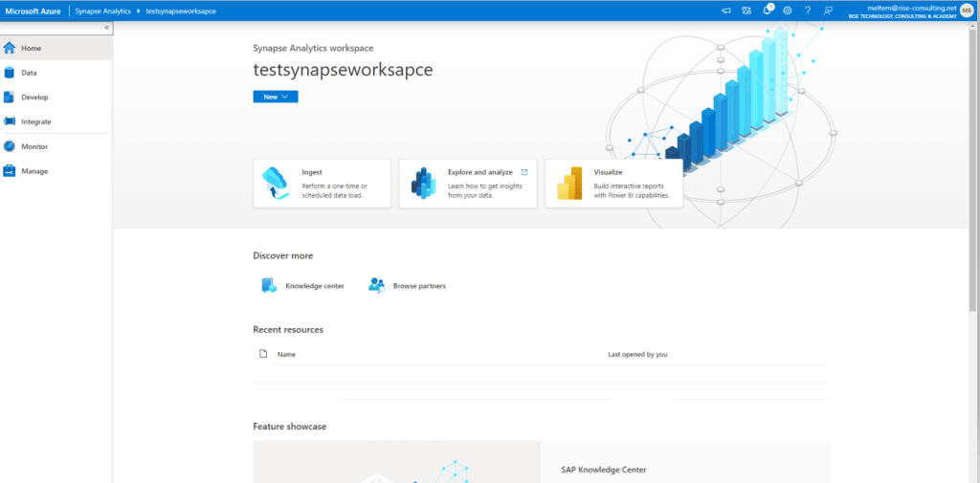The width and height of the screenshot is (980, 483).
Task: Open the Explore and analyze card
Action: coord(468,184)
